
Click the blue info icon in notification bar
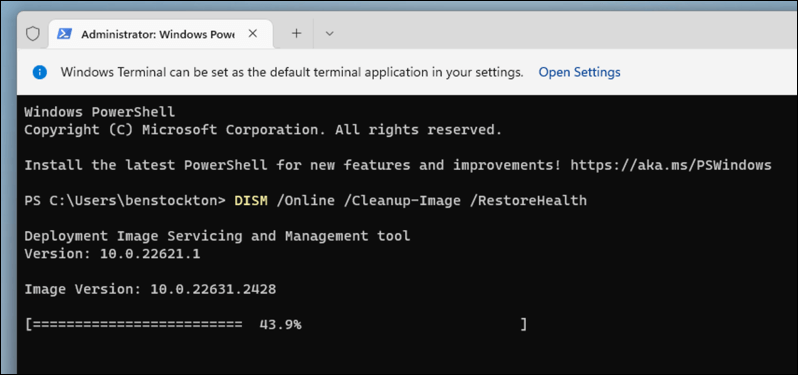(x=40, y=72)
